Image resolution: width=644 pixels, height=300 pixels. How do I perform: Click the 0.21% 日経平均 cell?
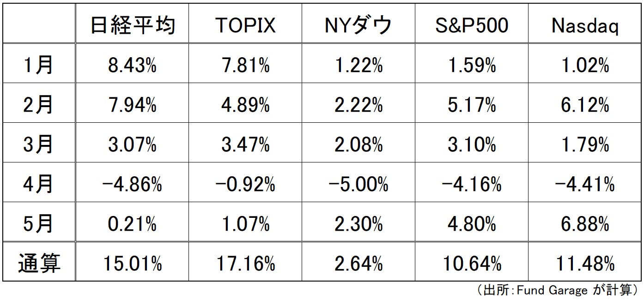pos(132,225)
